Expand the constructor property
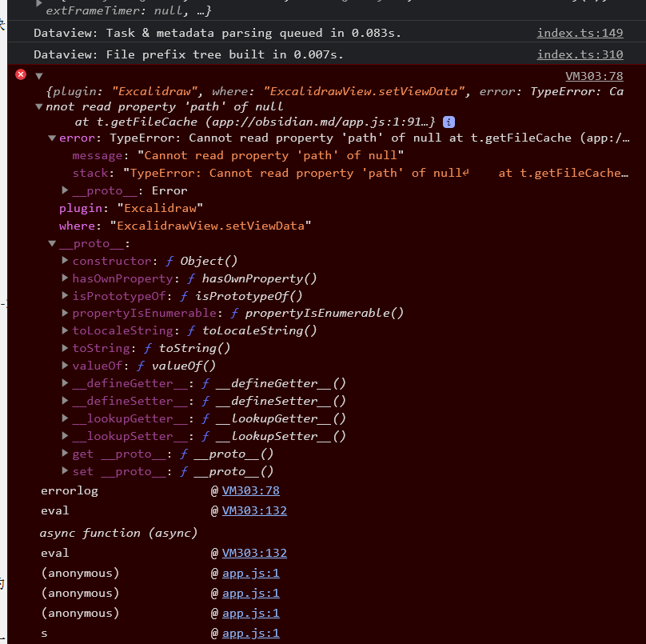 point(66,260)
